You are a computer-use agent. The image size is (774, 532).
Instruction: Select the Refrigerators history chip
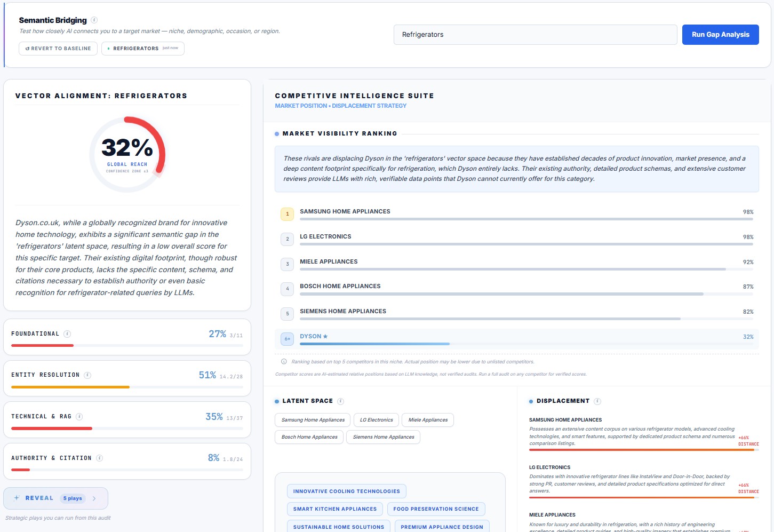coord(143,49)
